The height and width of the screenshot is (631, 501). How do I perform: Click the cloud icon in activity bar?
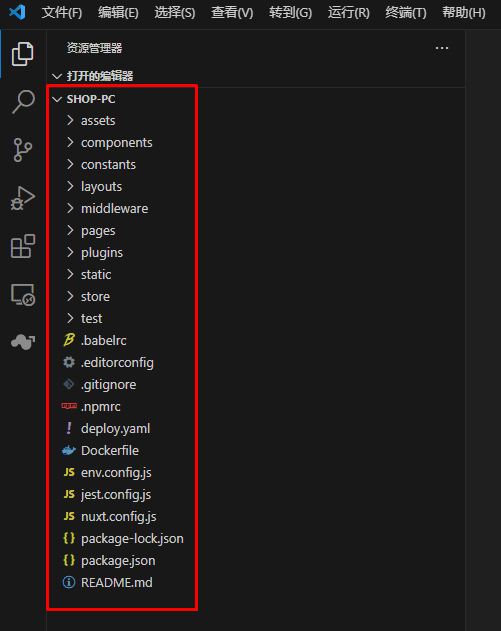tap(23, 342)
